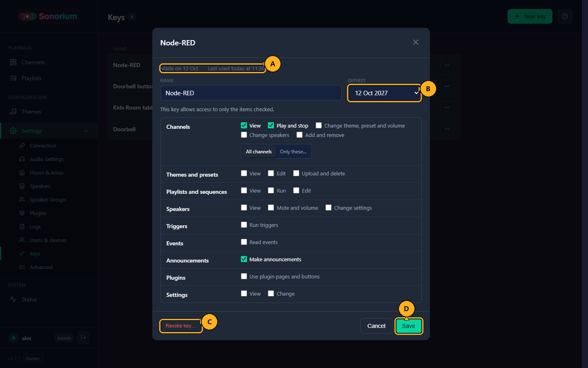
Task: Click the Revoke key button
Action: click(180, 326)
